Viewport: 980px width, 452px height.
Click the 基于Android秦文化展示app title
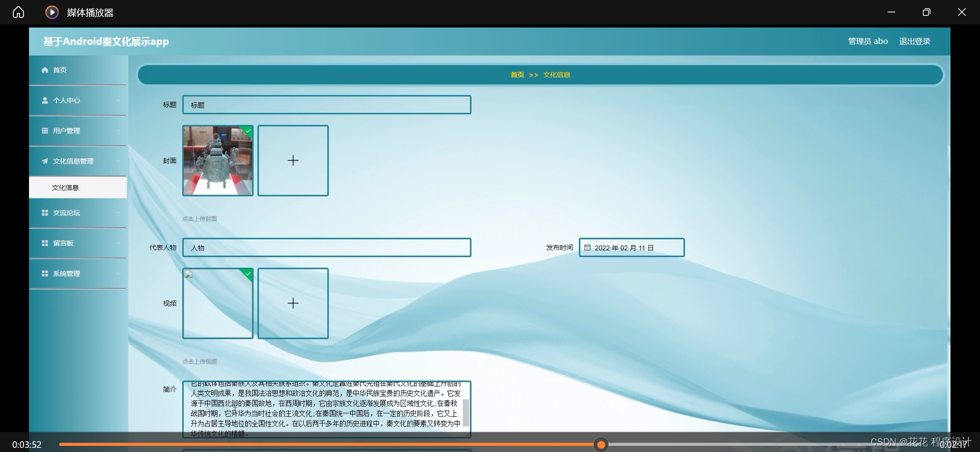click(x=106, y=42)
